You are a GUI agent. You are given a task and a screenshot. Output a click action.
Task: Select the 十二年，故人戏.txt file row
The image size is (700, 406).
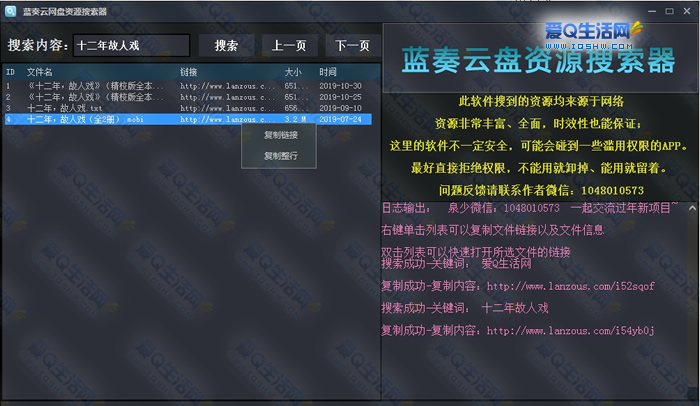click(188, 108)
